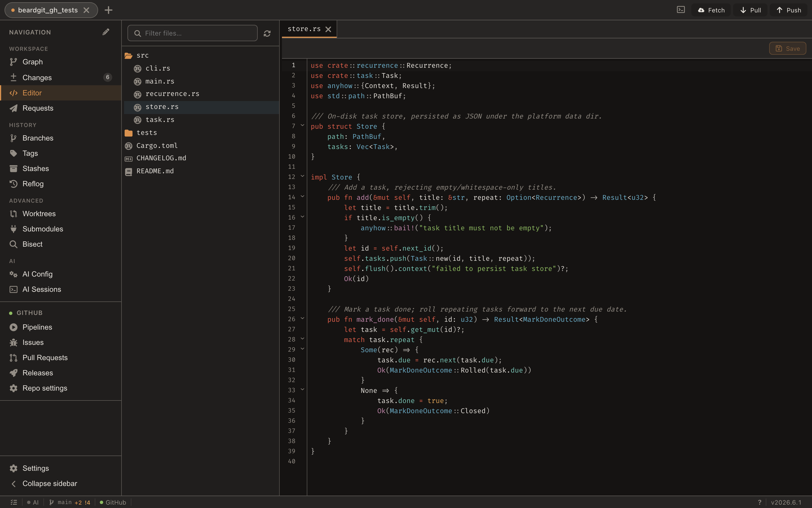Fetch from remote

tap(711, 10)
